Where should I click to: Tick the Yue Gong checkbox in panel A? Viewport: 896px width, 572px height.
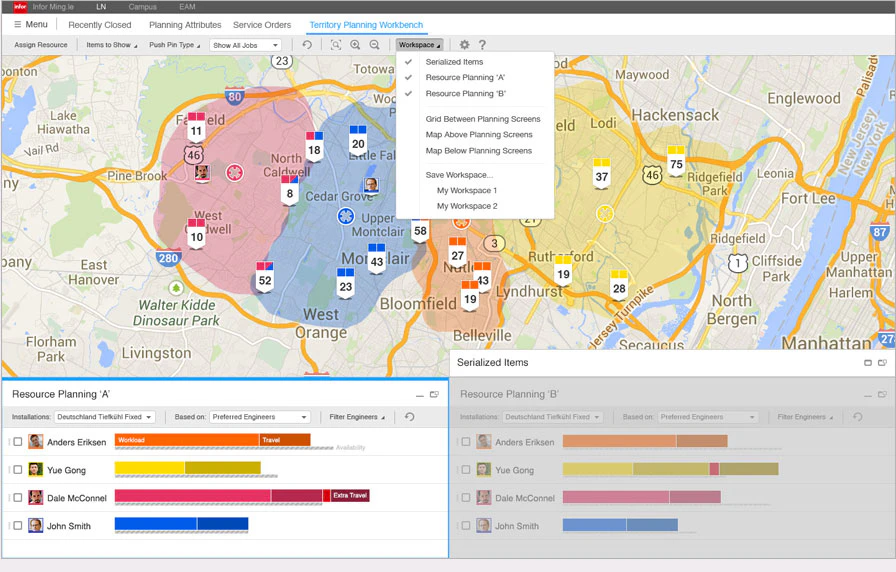click(18, 470)
